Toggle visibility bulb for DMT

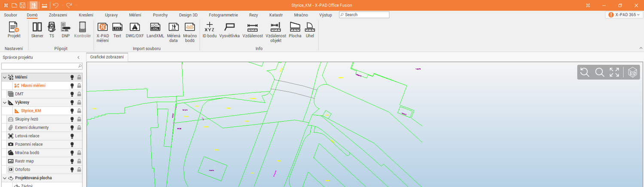click(72, 94)
